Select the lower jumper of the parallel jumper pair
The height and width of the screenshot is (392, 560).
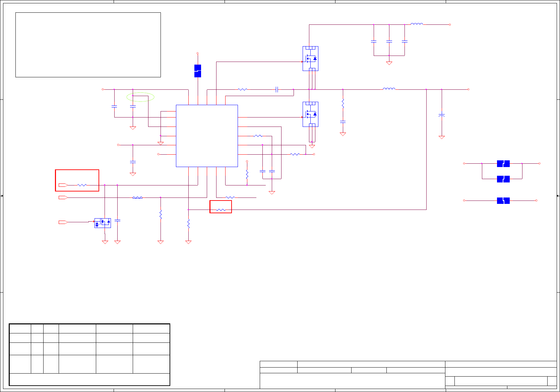tap(503, 179)
